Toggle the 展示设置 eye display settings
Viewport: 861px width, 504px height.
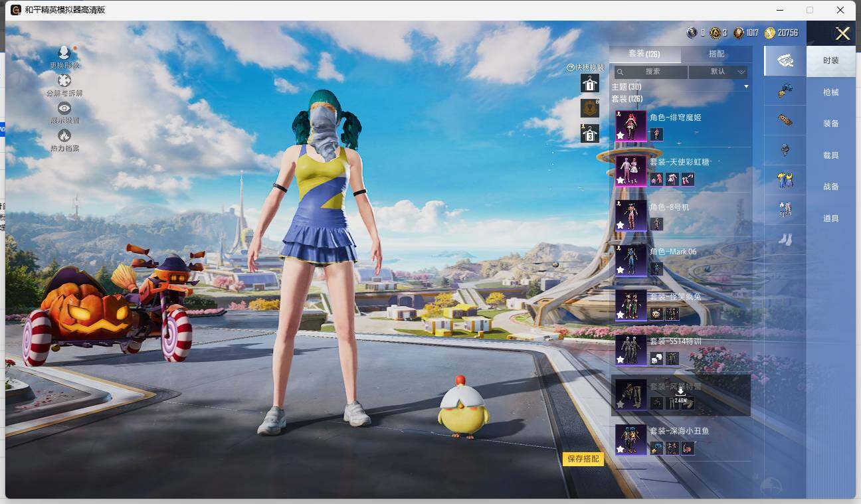[x=64, y=108]
